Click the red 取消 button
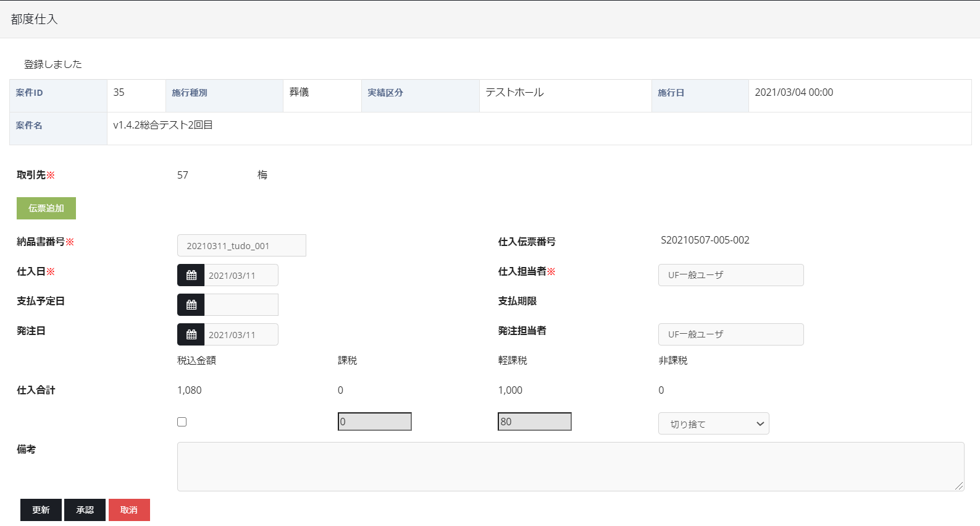 [129, 510]
